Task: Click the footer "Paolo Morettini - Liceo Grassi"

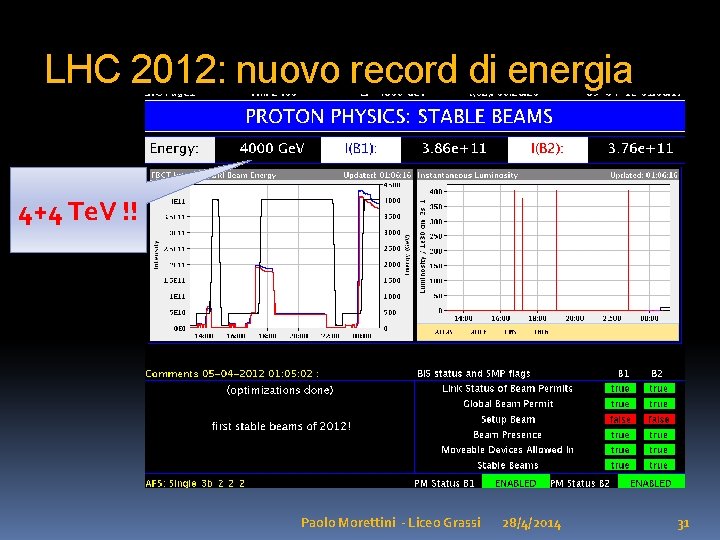Action: (x=391, y=523)
